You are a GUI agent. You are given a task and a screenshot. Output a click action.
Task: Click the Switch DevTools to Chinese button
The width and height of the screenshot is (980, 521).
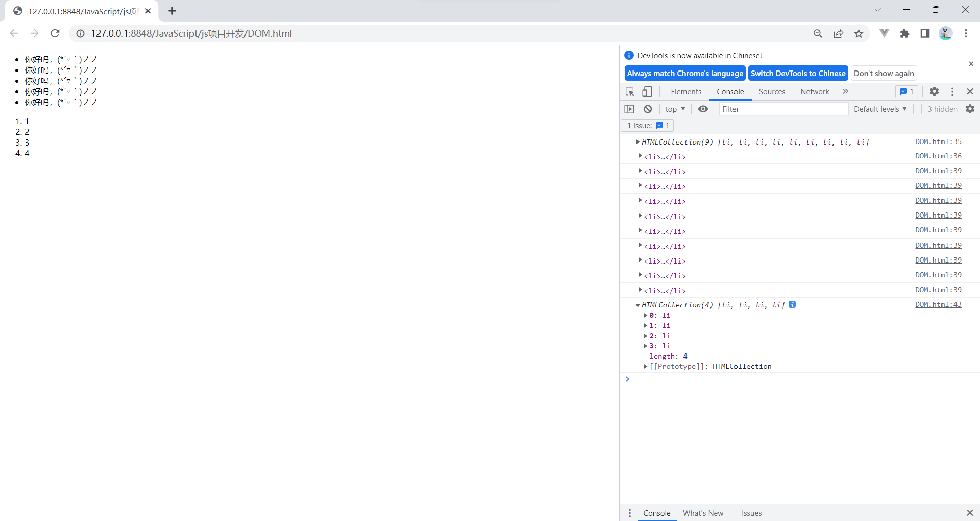click(798, 73)
